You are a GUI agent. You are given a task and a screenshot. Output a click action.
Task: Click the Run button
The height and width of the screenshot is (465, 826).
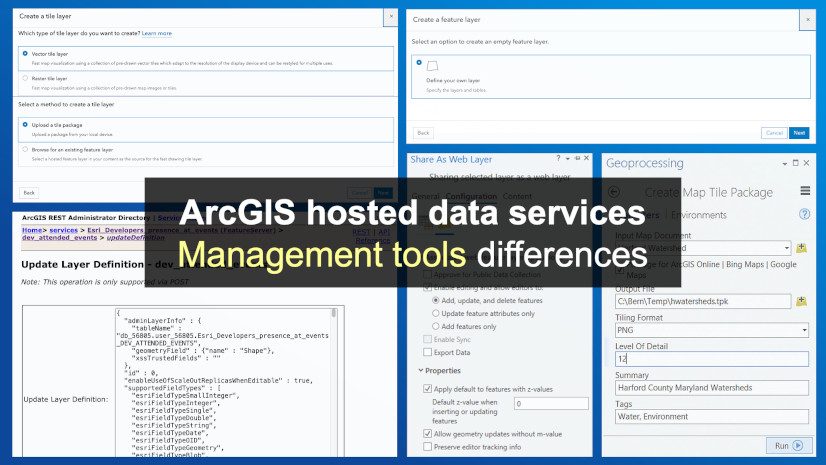point(789,446)
